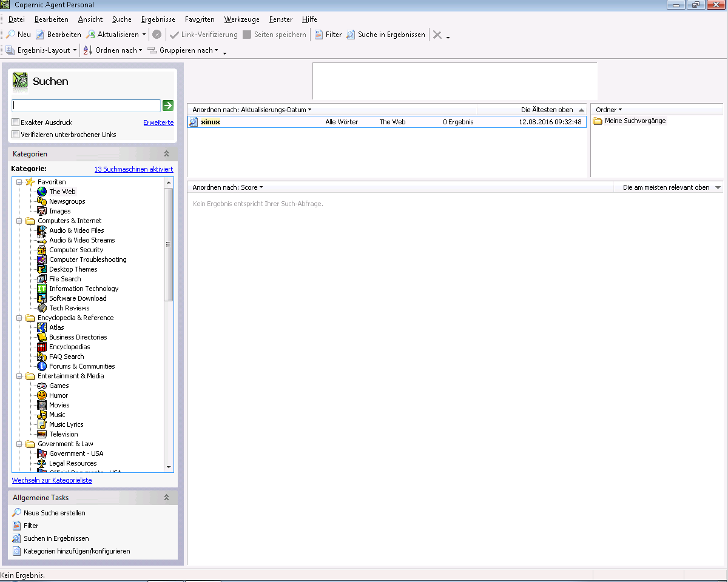Screen dimensions: 728x582
Task: Select the Newsgroups category
Action: click(67, 201)
